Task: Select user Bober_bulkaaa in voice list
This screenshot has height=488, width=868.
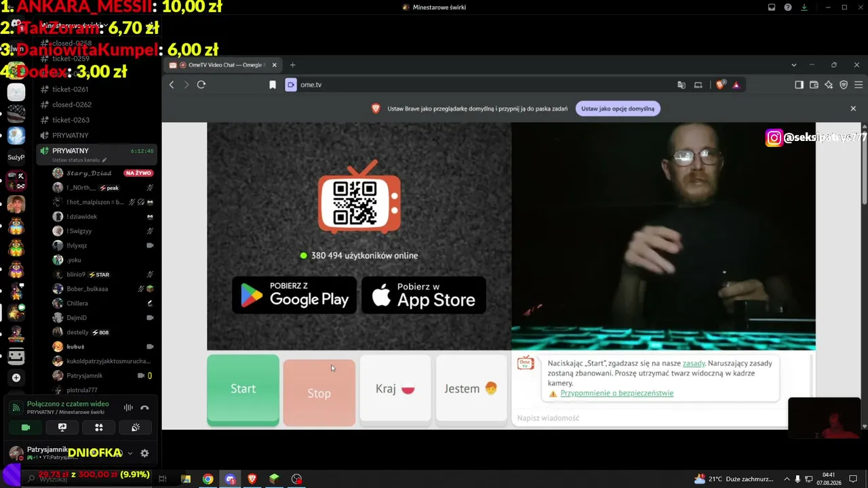Action: (87, 289)
